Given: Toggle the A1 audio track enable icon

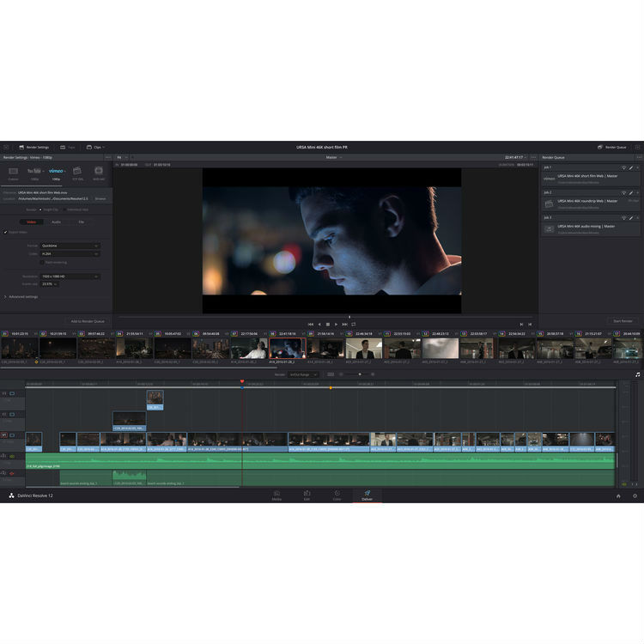Looking at the screenshot, I should (12, 456).
